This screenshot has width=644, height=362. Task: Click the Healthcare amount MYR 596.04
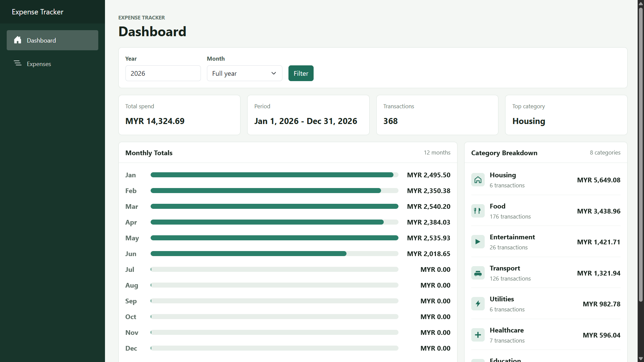pyautogui.click(x=601, y=335)
